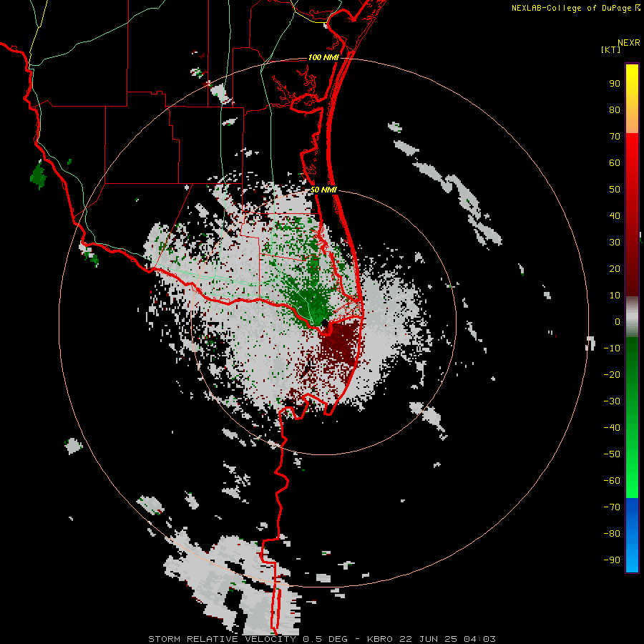This screenshot has width=644, height=644.
Task: Click the -70 value on velocity scale
Action: point(612,507)
